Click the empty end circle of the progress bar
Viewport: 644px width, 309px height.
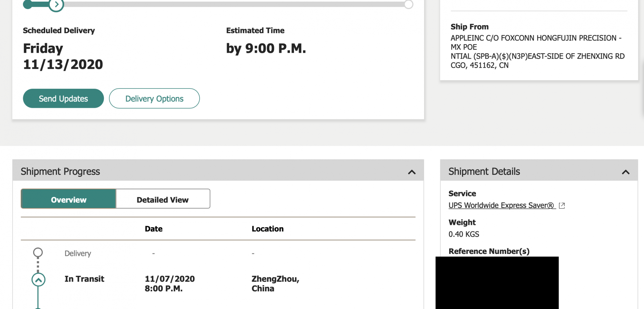pyautogui.click(x=408, y=5)
